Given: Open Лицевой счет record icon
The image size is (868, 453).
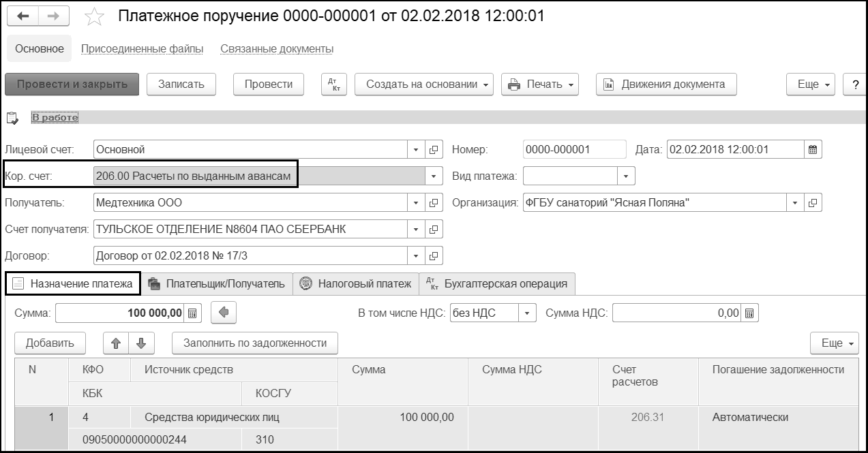Looking at the screenshot, I should point(434,150).
